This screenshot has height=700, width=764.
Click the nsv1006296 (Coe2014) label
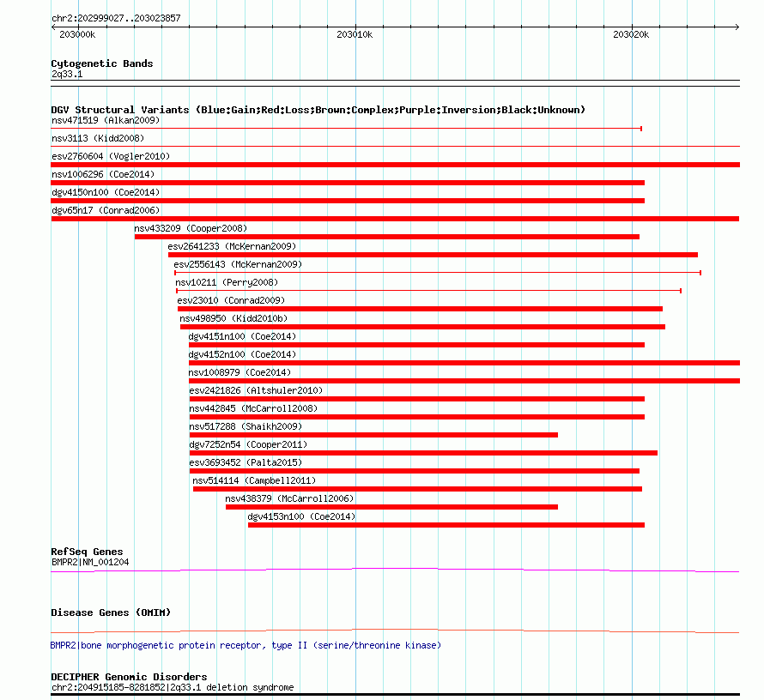click(103, 174)
